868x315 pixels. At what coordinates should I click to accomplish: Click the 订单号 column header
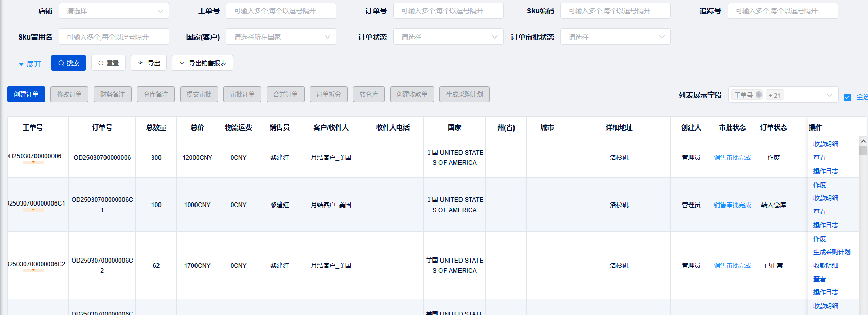(x=102, y=127)
